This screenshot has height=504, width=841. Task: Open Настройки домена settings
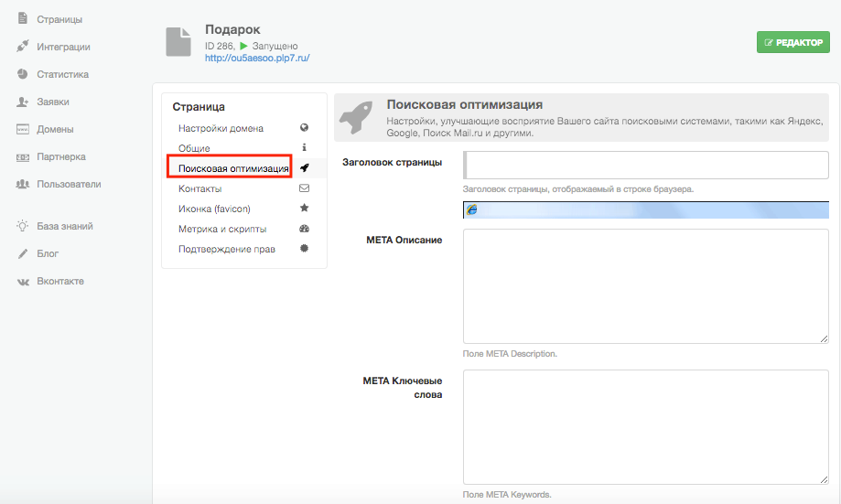(221, 128)
